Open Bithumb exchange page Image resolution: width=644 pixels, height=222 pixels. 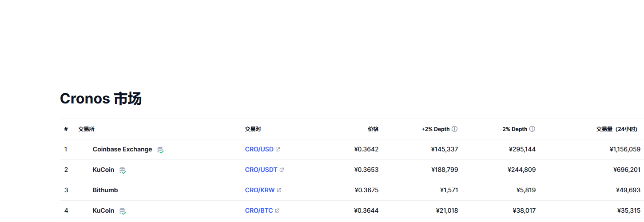[105, 190]
